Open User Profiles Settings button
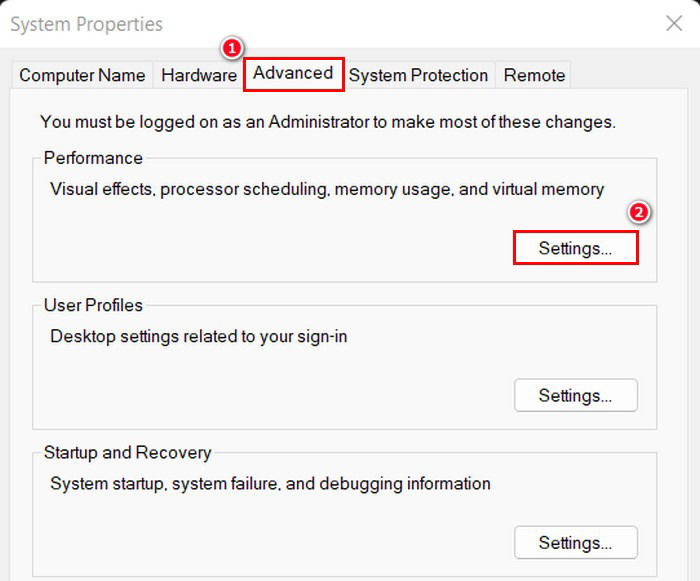 [575, 395]
